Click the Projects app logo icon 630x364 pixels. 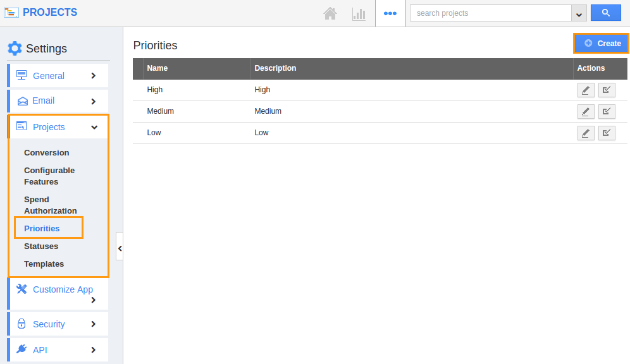(11, 13)
